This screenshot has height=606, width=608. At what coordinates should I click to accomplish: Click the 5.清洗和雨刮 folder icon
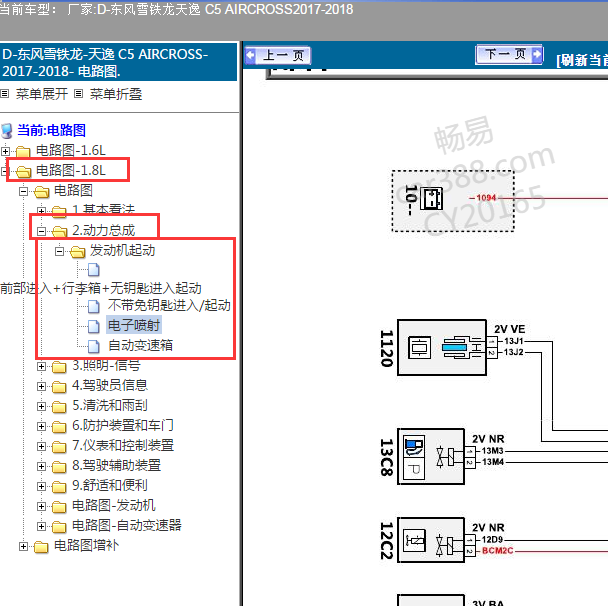59,406
